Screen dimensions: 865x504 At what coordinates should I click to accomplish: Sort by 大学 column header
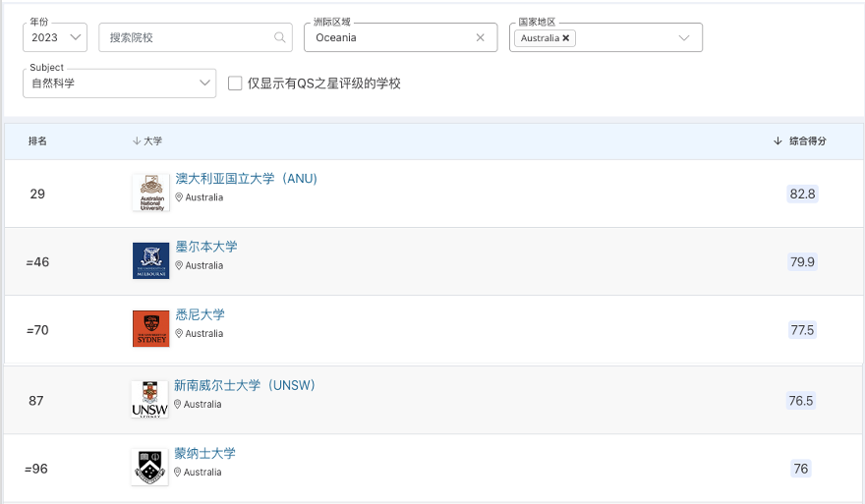147,141
